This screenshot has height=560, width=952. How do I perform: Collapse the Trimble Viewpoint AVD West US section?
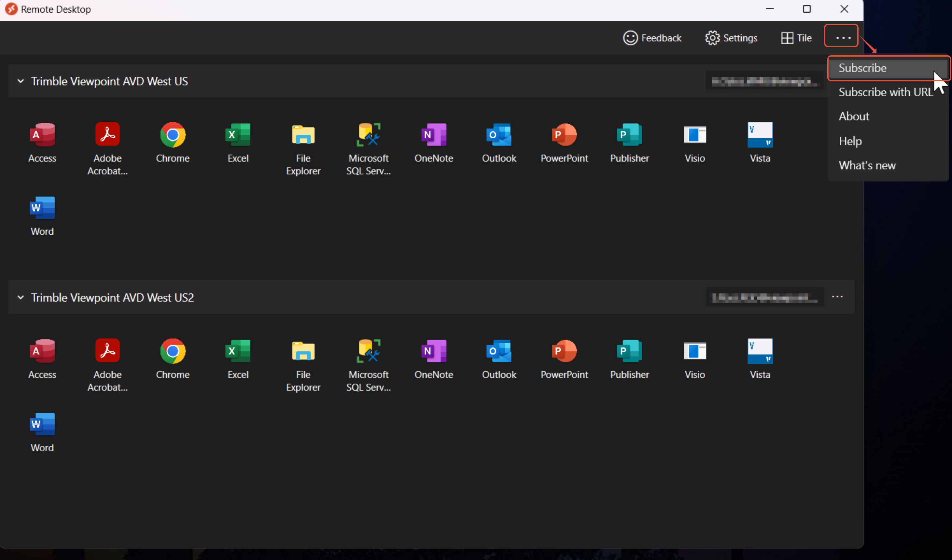click(21, 81)
